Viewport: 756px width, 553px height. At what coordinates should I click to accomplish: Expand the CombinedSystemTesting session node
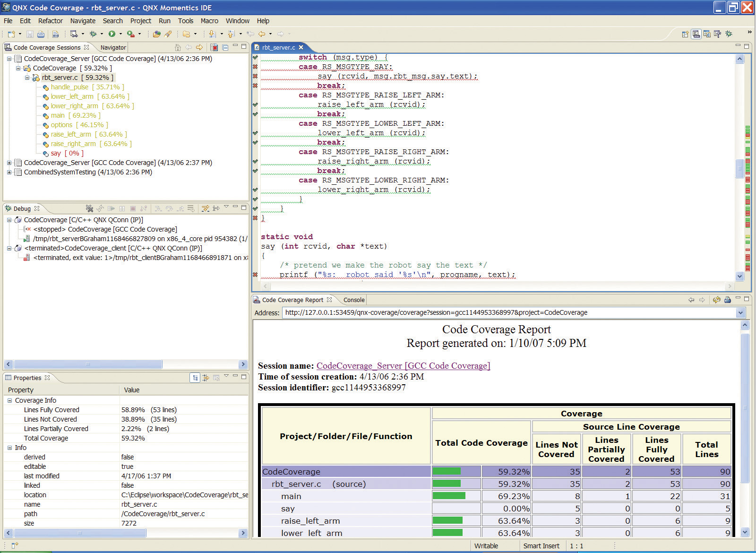pyautogui.click(x=9, y=172)
